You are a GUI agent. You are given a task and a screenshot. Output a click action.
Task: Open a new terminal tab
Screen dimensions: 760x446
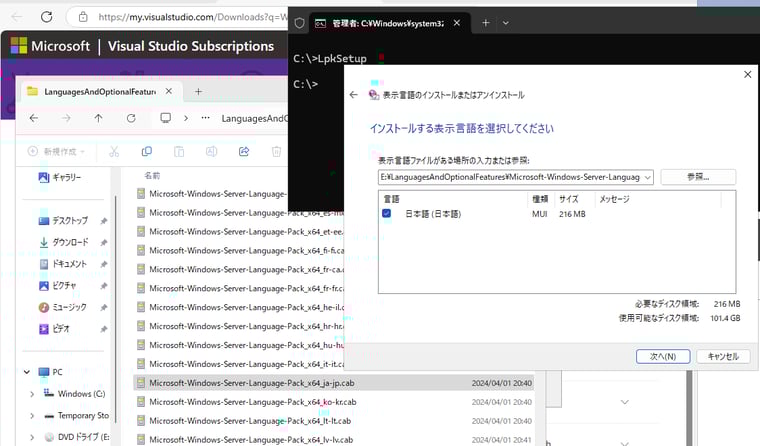point(486,23)
